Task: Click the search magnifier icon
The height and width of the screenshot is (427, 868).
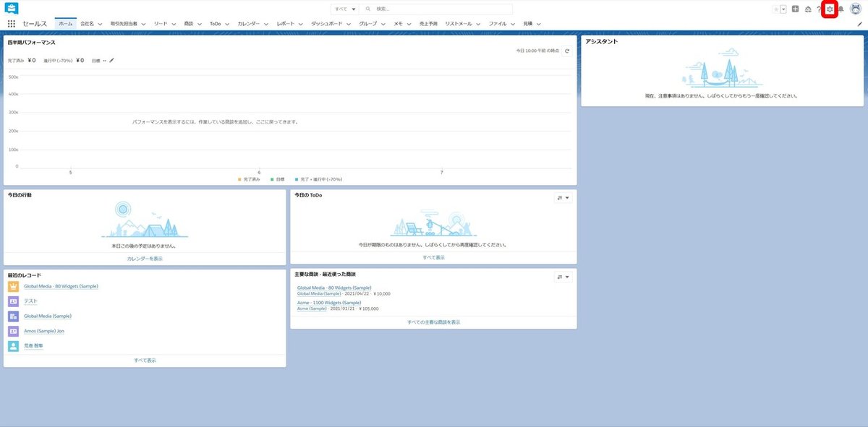Action: pos(369,9)
